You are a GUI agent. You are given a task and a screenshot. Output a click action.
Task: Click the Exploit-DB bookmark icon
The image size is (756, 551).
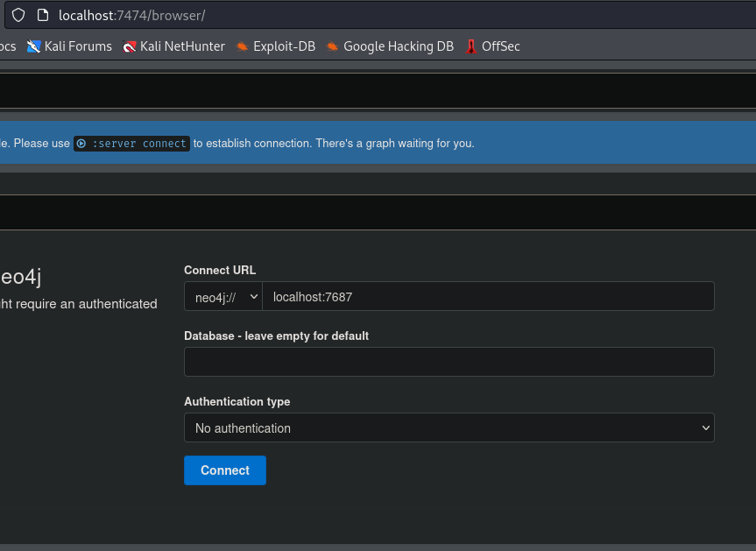coord(242,46)
